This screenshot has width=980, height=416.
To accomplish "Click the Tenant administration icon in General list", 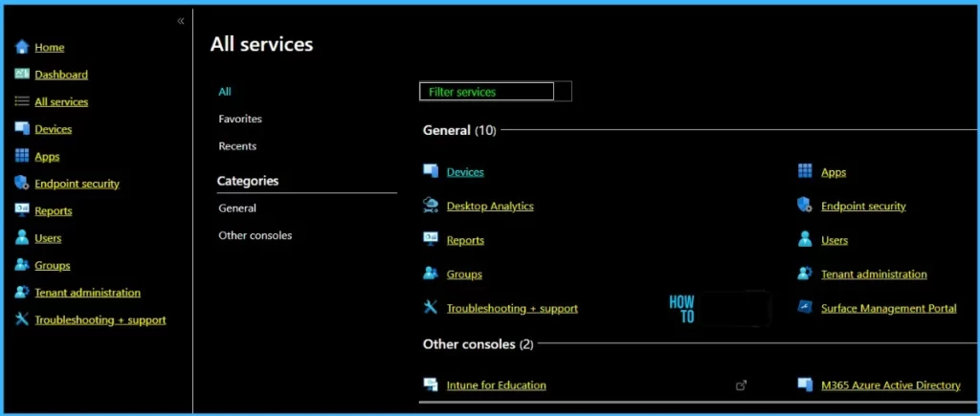I will click(x=805, y=274).
